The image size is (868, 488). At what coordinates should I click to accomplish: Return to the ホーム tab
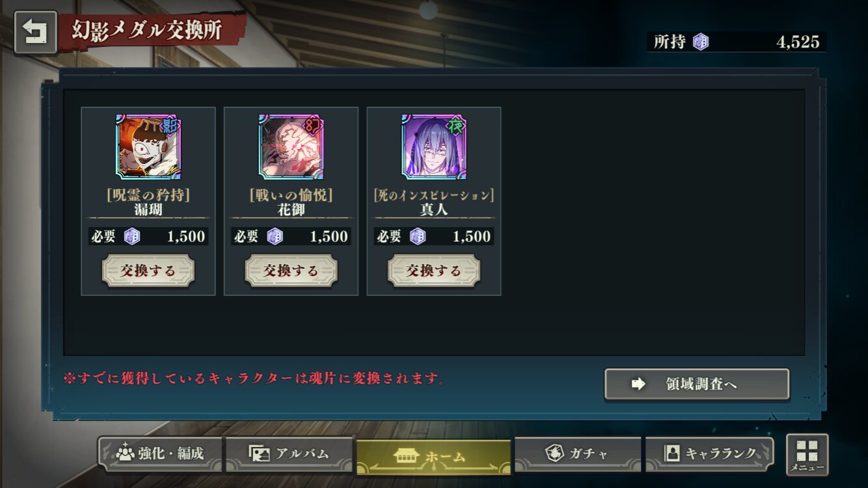[x=433, y=457]
